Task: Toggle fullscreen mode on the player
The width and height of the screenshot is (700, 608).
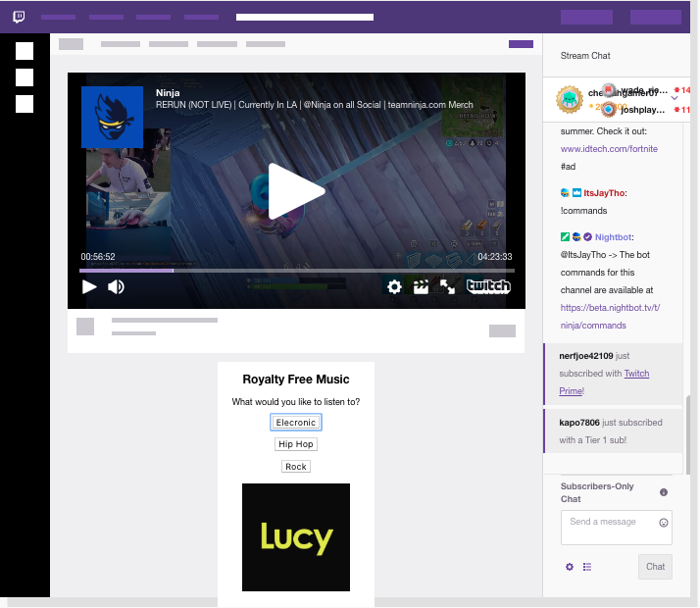Action: (447, 286)
